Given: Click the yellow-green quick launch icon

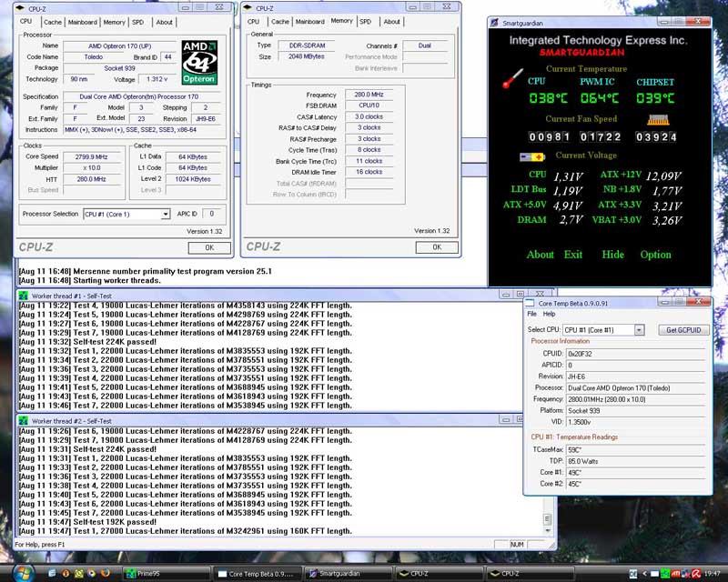Looking at the screenshot, I should tap(79, 573).
